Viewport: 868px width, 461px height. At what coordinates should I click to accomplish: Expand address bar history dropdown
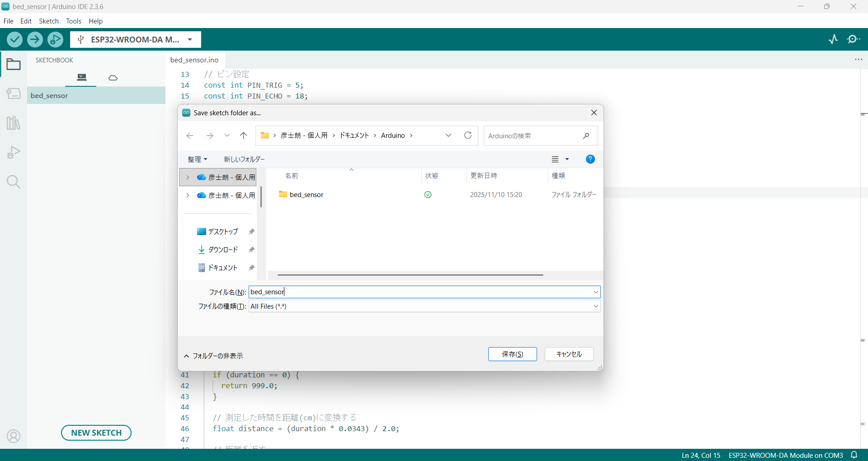[x=448, y=136]
